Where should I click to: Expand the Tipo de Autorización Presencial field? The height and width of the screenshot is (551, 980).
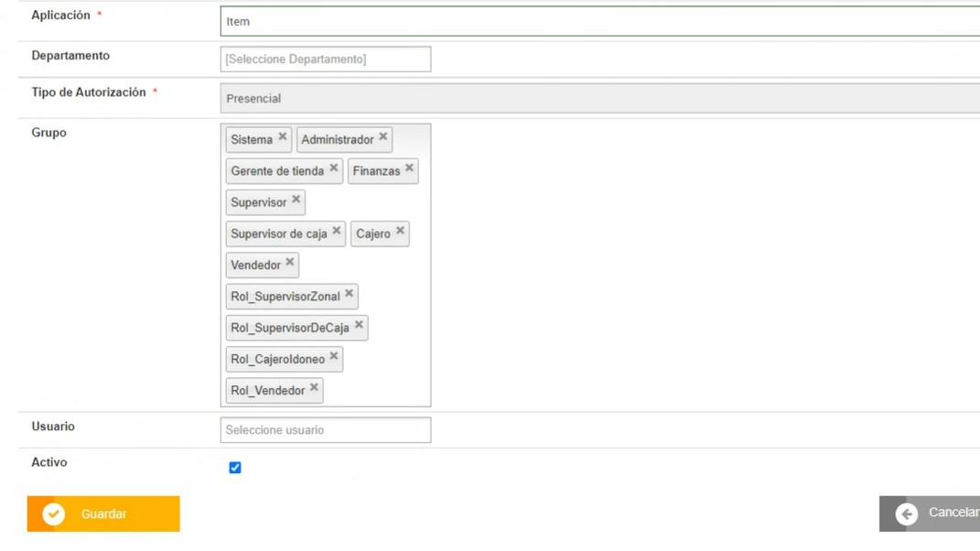pos(599,99)
